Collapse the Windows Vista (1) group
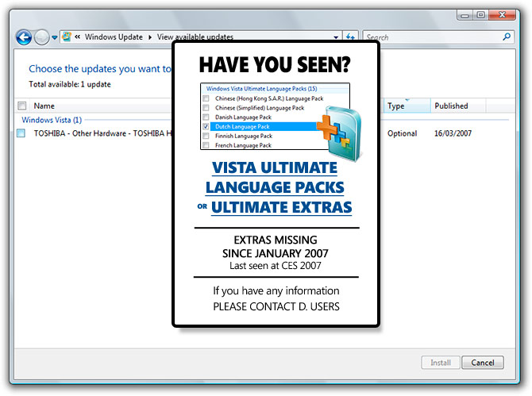Image resolution: width=532 pixels, height=396 pixels. click(x=52, y=120)
